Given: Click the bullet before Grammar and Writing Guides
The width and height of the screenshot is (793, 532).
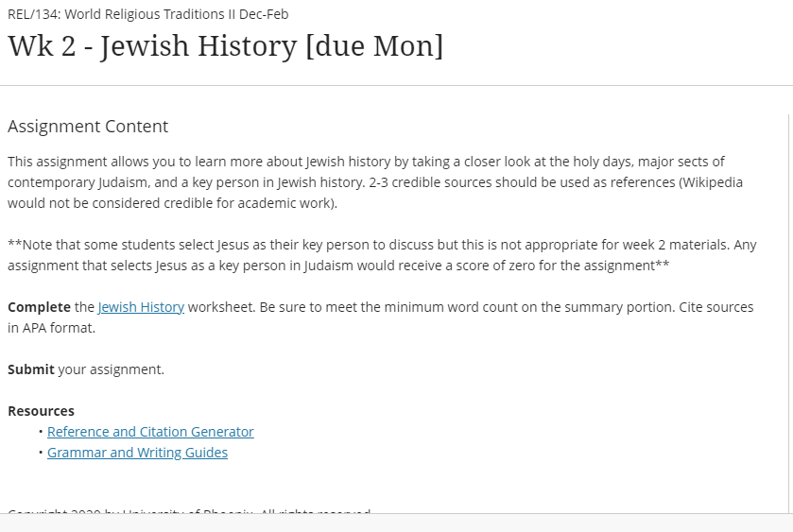Looking at the screenshot, I should pyautogui.click(x=41, y=453).
